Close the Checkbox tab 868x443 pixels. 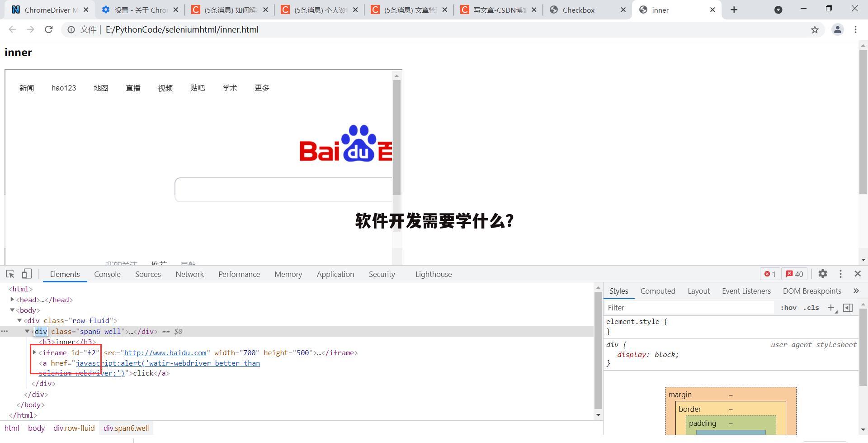623,10
